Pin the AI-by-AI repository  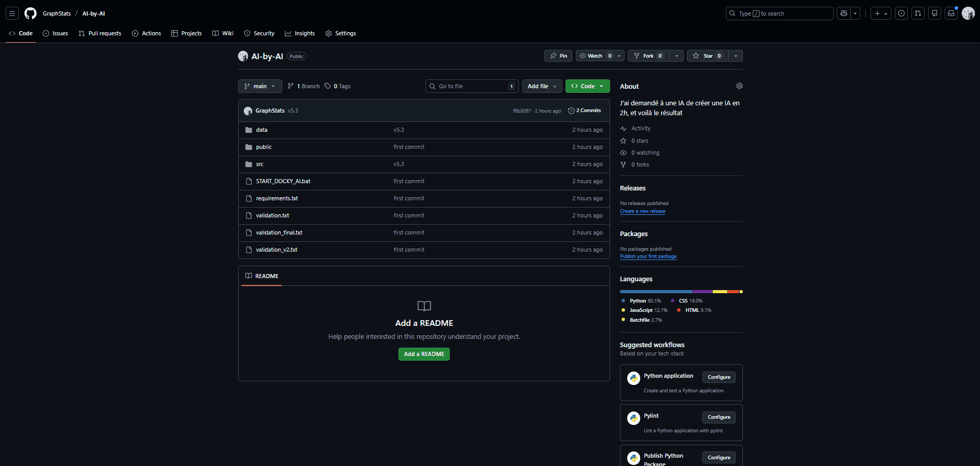point(558,56)
